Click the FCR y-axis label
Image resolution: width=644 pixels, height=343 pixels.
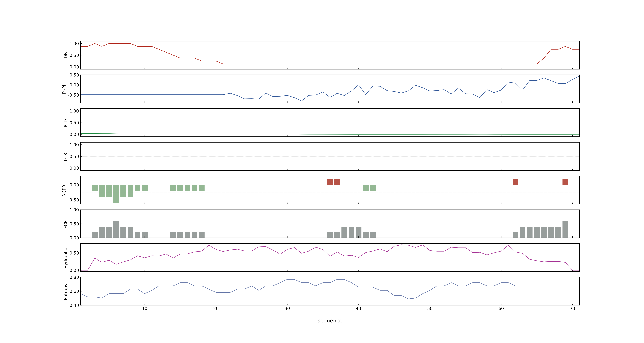pos(66,224)
